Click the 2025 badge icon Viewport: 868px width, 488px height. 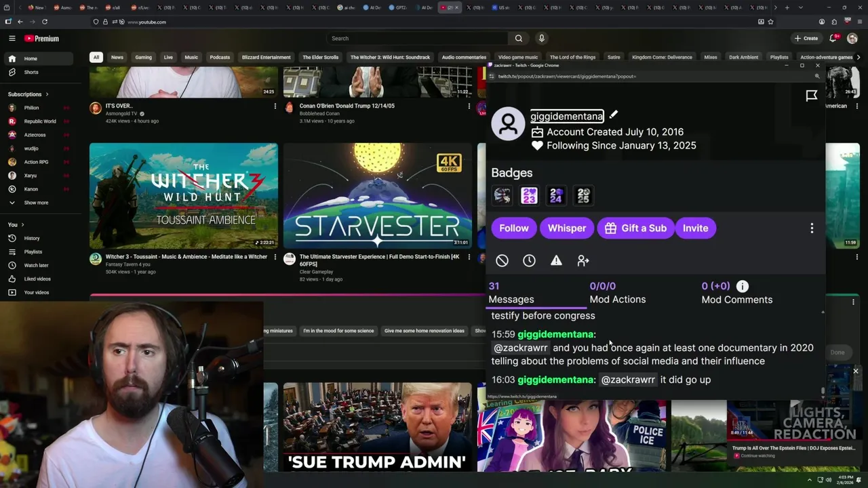click(x=583, y=196)
